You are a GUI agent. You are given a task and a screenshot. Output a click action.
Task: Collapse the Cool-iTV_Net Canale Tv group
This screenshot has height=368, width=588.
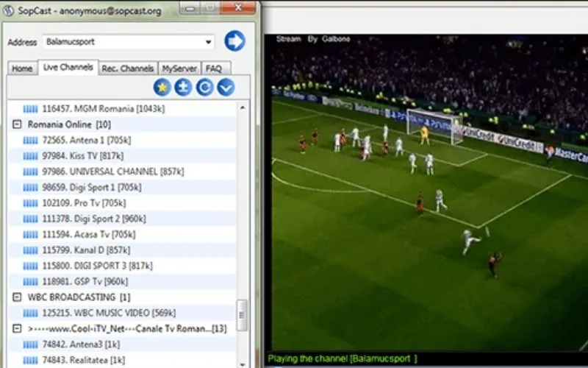[x=17, y=328]
